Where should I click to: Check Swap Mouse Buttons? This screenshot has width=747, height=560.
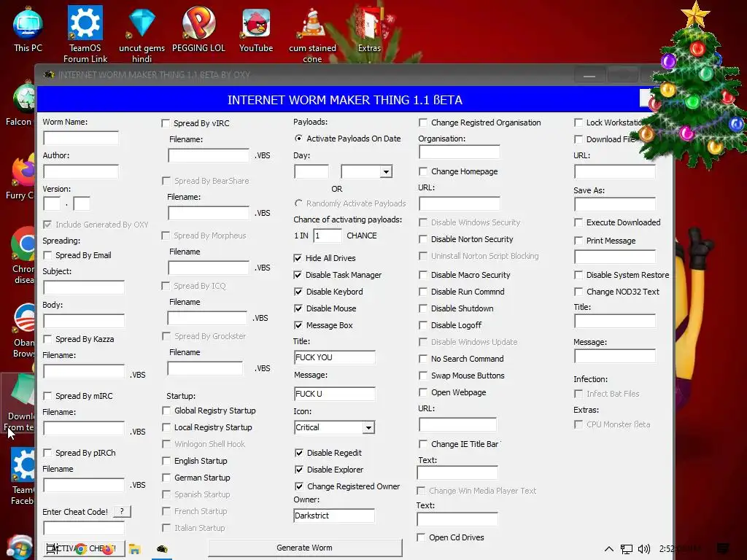pyautogui.click(x=422, y=376)
